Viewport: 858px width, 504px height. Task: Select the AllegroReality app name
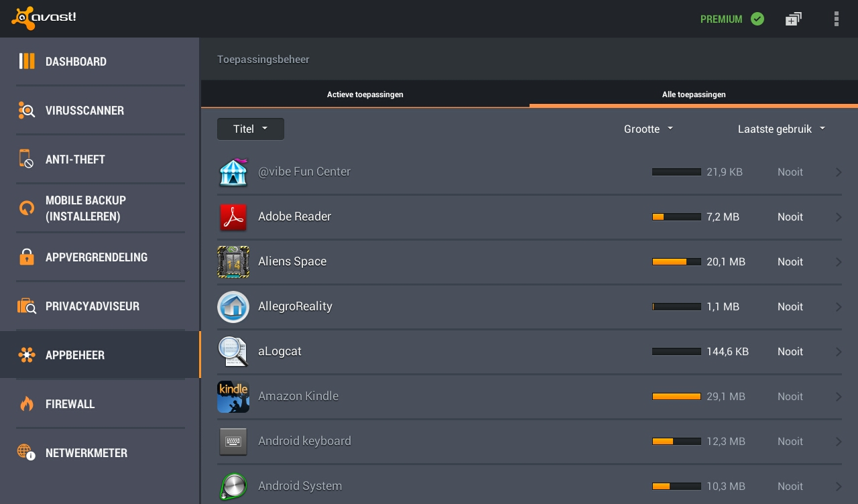[x=295, y=306]
